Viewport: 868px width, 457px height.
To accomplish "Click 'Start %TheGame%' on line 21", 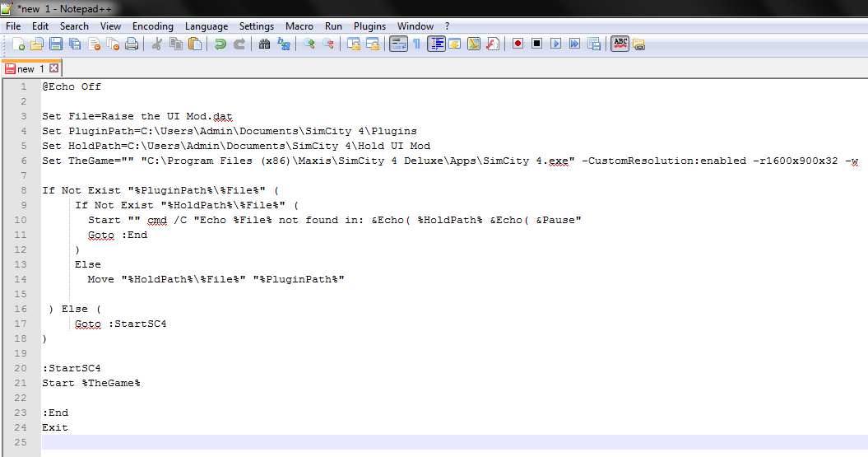I will [x=91, y=383].
